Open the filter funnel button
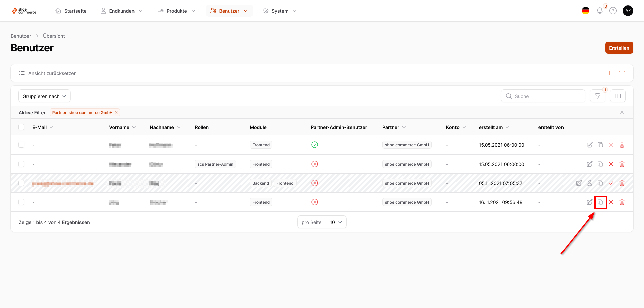 click(597, 96)
